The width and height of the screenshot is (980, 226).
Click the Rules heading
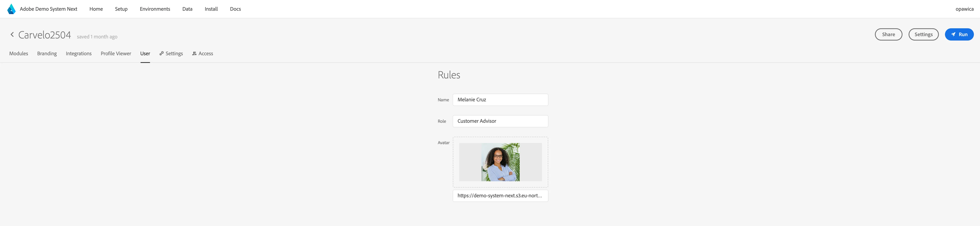pos(449,75)
